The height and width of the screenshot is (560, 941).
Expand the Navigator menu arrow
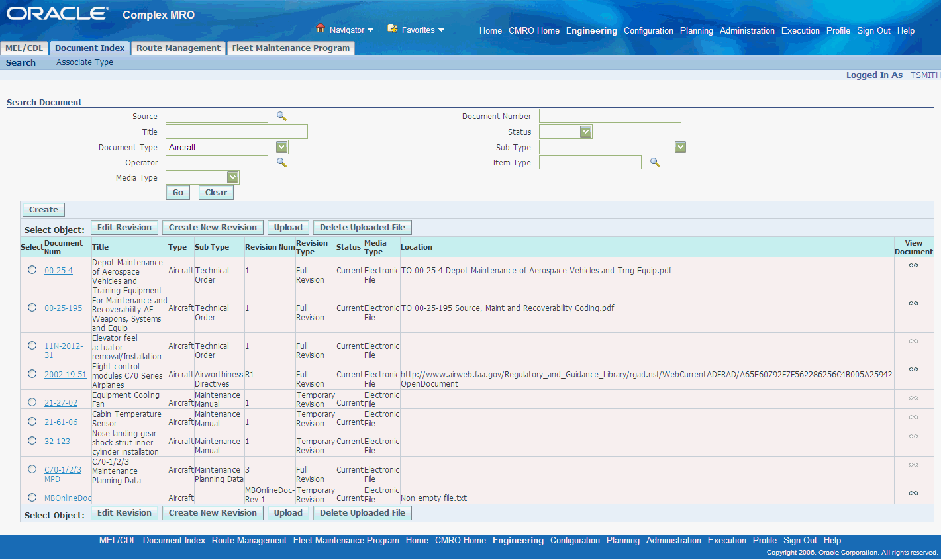[371, 30]
